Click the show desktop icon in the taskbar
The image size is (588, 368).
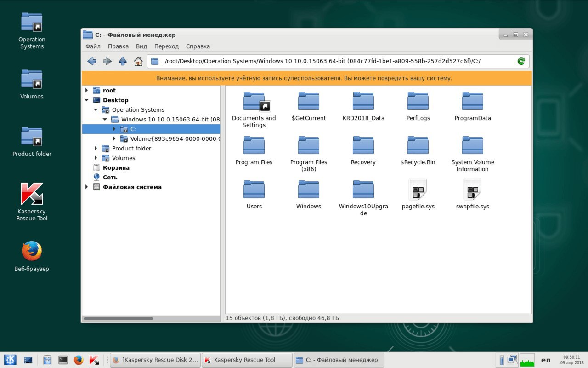tap(28, 360)
